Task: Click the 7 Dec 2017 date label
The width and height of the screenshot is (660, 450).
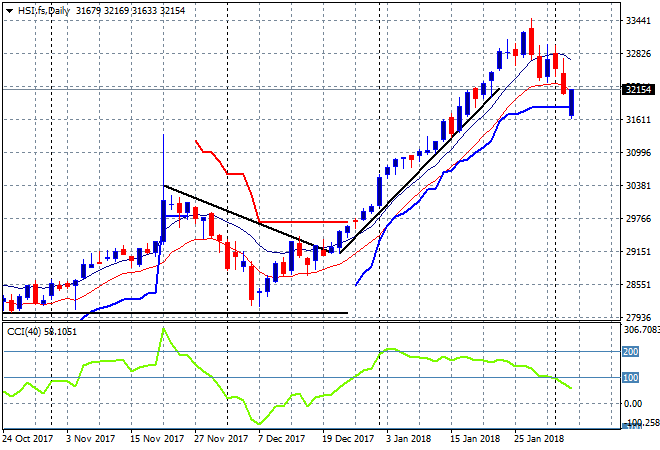Action: (282, 439)
